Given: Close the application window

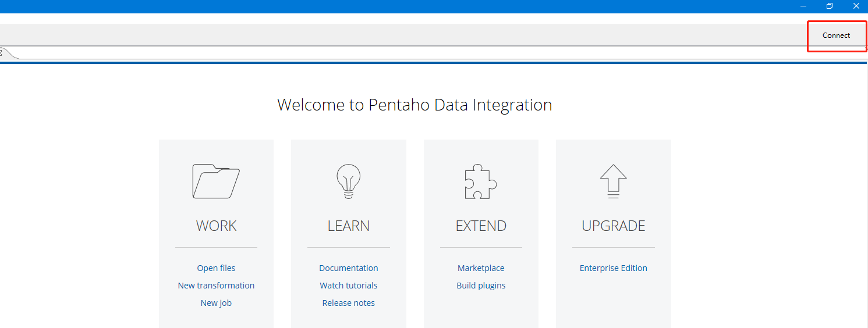Looking at the screenshot, I should point(855,6).
